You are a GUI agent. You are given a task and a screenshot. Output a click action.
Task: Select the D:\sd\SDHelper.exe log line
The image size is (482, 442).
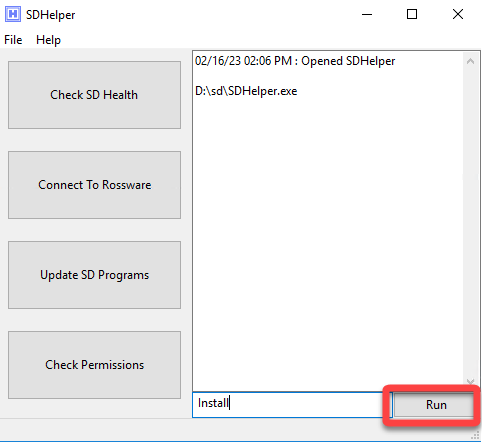(246, 91)
